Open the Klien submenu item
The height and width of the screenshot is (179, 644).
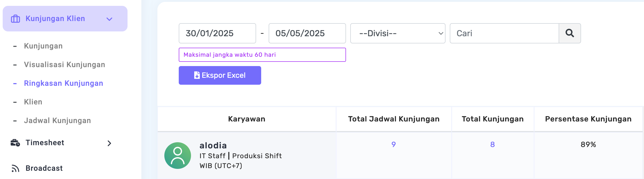pyautogui.click(x=33, y=102)
